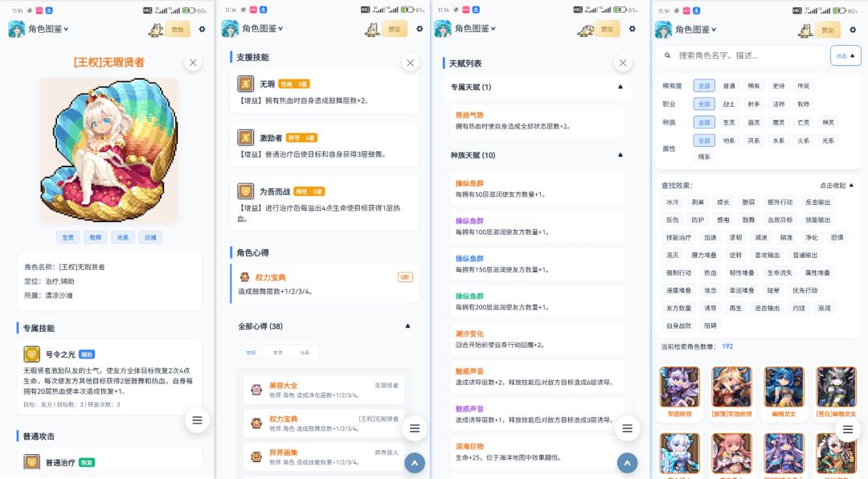Tap the 光系 tag under the character portrait
Image resolution: width=868 pixels, height=479 pixels.
(123, 237)
